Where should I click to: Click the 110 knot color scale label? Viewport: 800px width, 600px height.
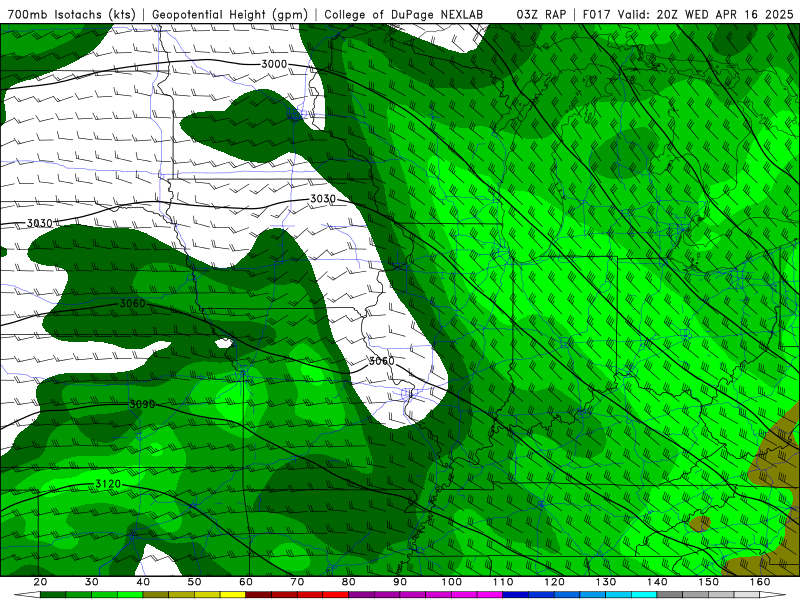(x=503, y=582)
